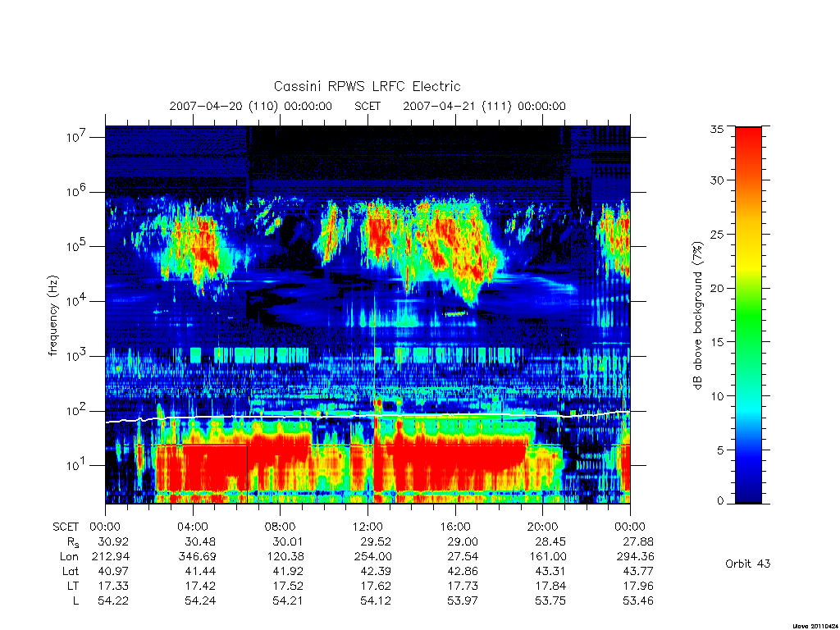Click the 'frequency (Hz)' axis label

point(52,316)
